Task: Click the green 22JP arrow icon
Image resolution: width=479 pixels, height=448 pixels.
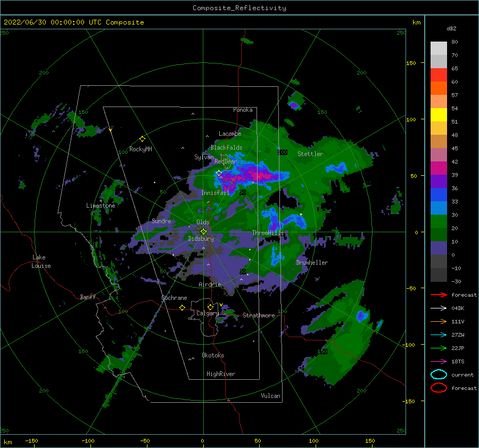Action: coord(439,348)
